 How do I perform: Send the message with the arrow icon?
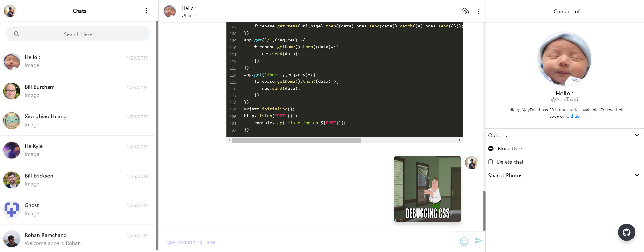point(478,240)
